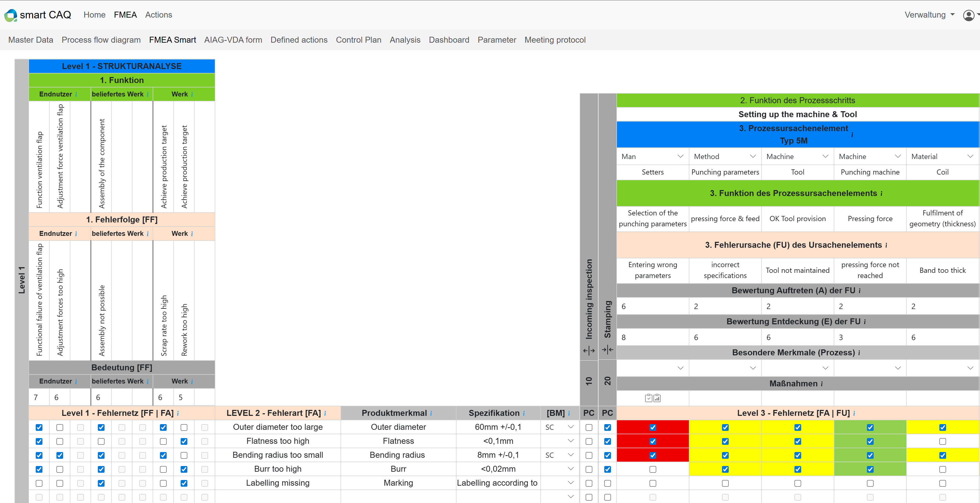The height and width of the screenshot is (503, 980).
Task: Click the clipboard chart icon under Maßnahmen
Action: [657, 398]
